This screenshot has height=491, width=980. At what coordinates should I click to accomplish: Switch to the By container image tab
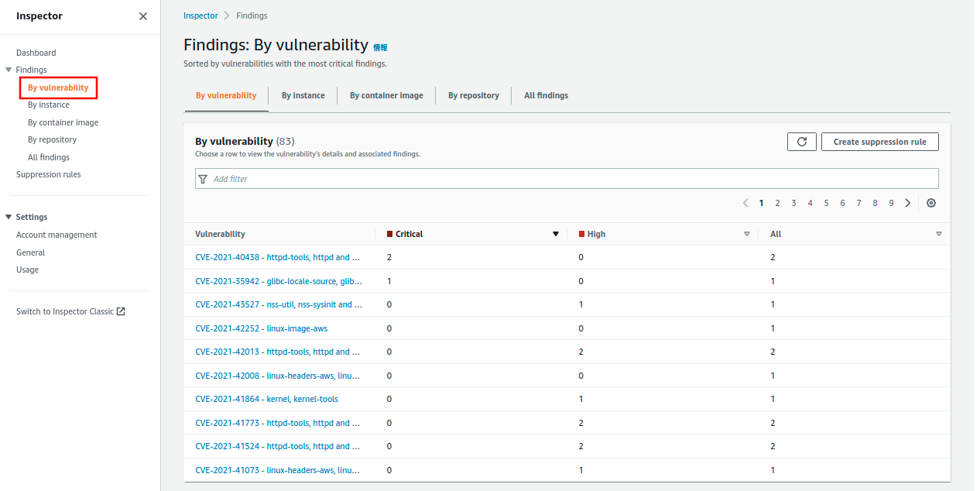[x=386, y=95]
